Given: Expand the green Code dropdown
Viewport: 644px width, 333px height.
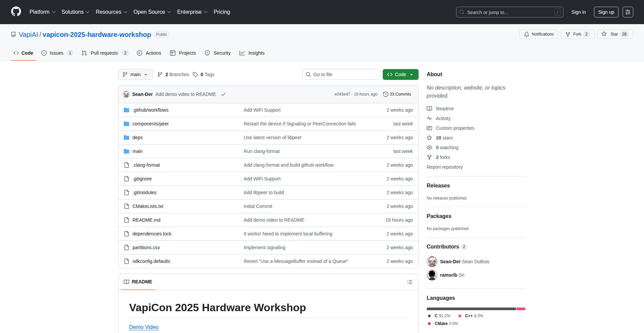Looking at the screenshot, I should 400,74.
